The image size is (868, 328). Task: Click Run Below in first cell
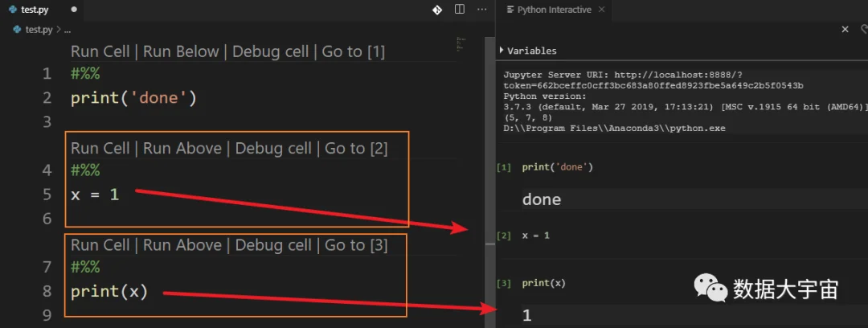click(181, 52)
